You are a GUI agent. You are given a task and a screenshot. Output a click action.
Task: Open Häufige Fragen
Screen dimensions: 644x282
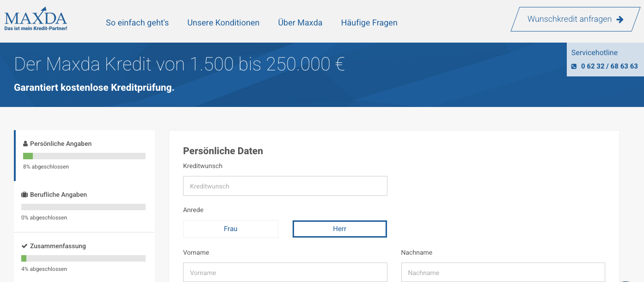pyautogui.click(x=369, y=22)
